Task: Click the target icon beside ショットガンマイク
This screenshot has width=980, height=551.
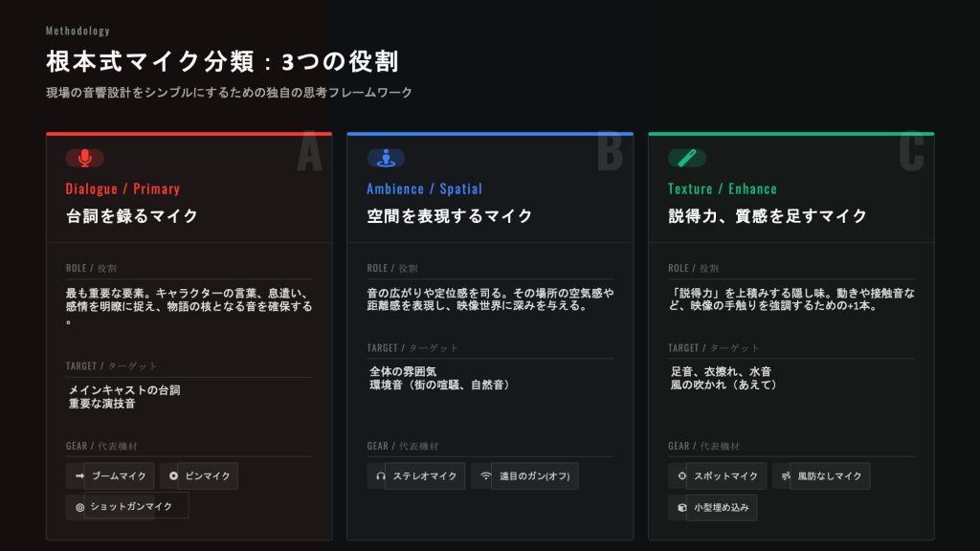Action: click(79, 506)
